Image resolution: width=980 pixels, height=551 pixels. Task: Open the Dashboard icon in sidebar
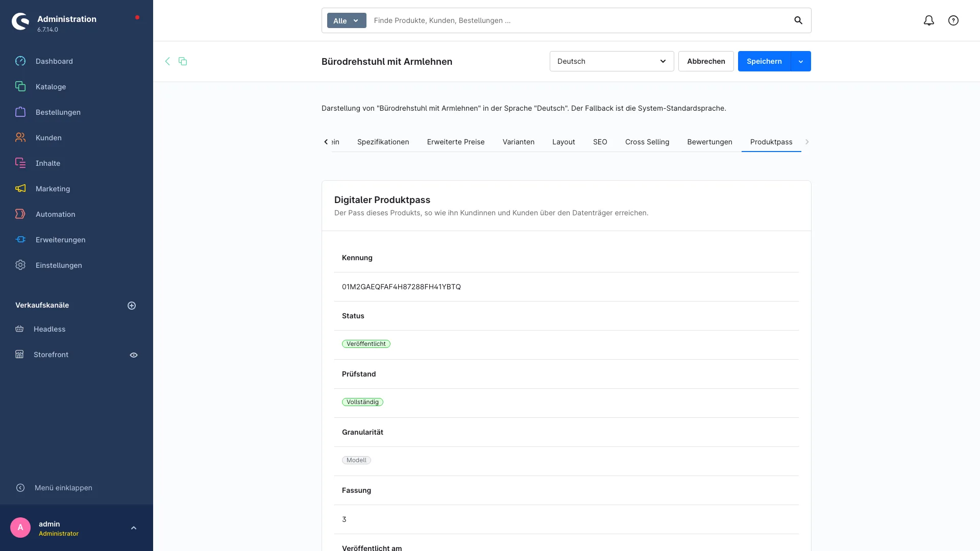click(20, 61)
